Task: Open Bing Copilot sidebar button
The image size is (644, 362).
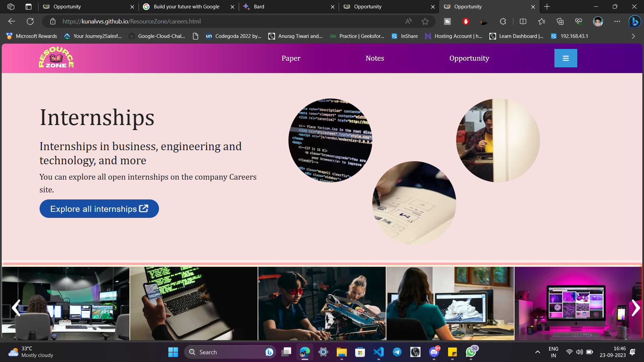Action: (635, 21)
